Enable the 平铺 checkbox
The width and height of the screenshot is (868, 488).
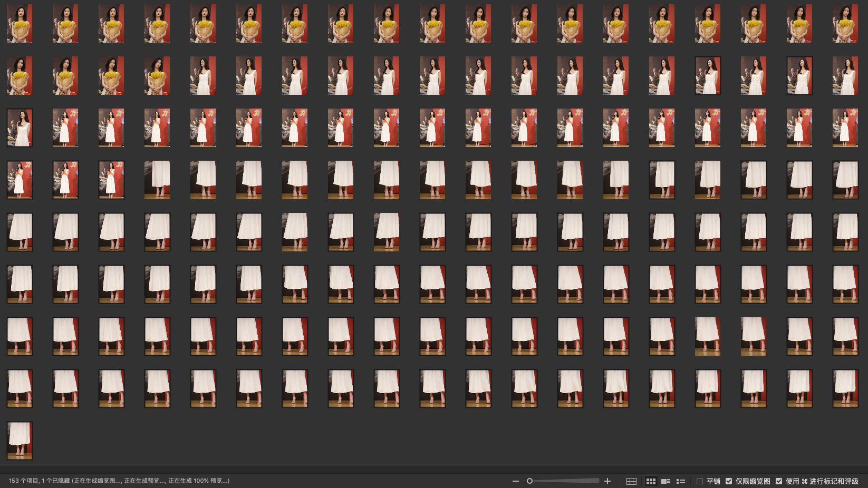[700, 481]
